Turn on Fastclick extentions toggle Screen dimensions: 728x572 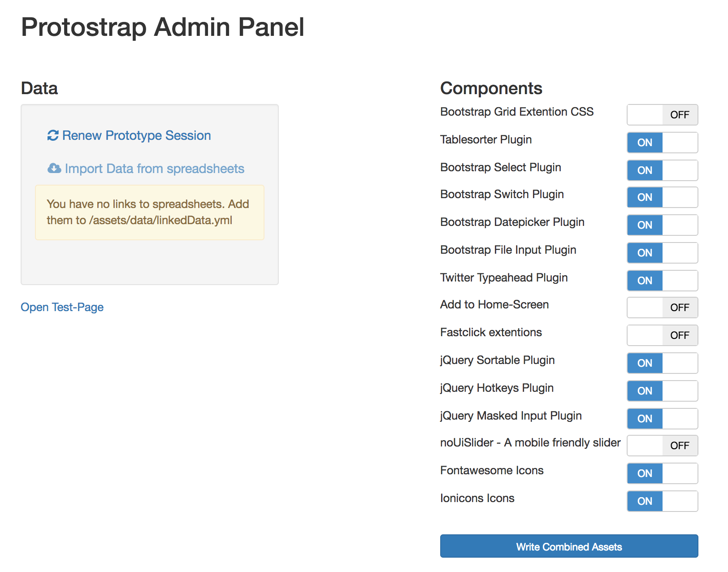coord(662,335)
